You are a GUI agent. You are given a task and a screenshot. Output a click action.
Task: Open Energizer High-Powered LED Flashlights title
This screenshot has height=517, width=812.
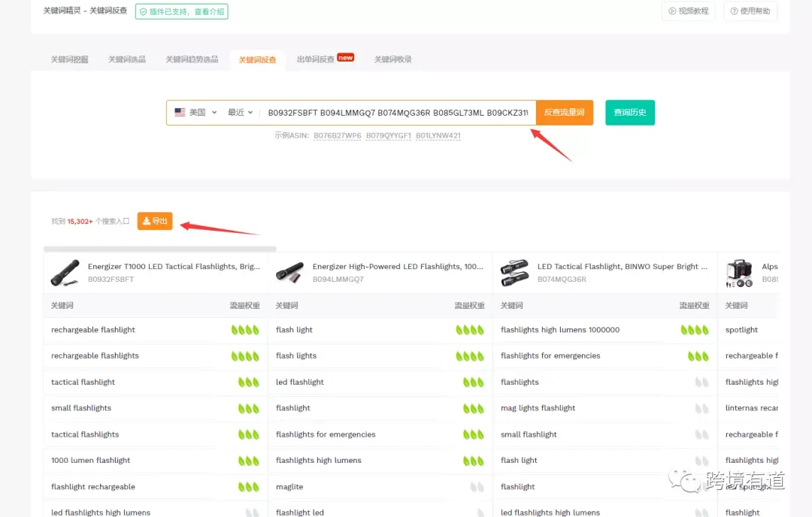[x=398, y=267]
